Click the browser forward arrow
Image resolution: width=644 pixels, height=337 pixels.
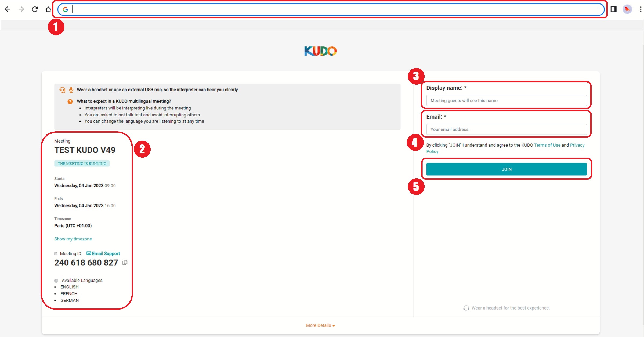[21, 9]
